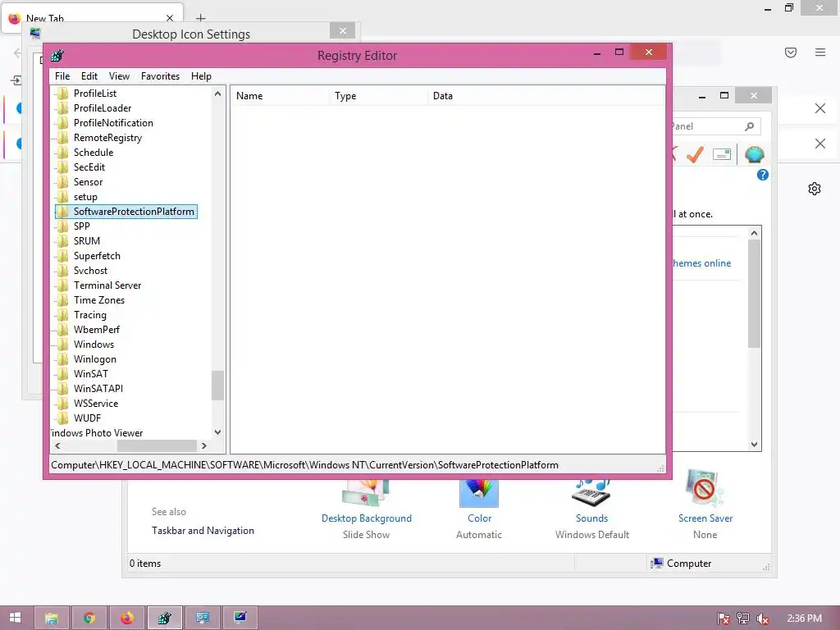Open the File menu in Registry Editor
The width and height of the screenshot is (840, 630).
point(62,76)
